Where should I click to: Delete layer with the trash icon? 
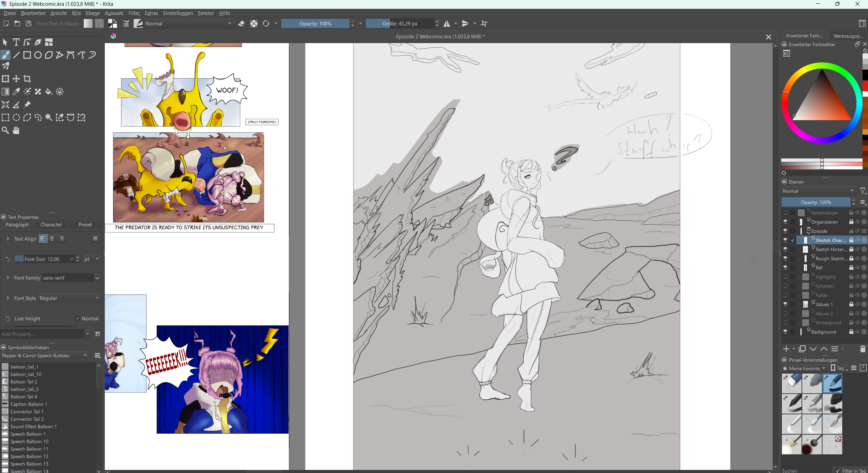(863, 349)
